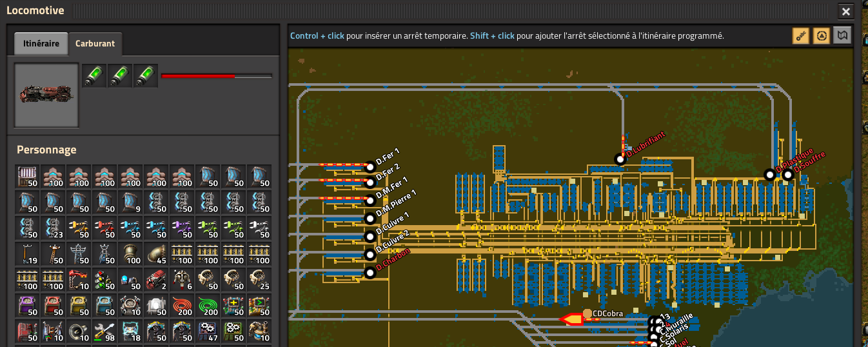Click the yellow train arrow on map
Image resolution: width=868 pixels, height=347 pixels.
click(571, 319)
